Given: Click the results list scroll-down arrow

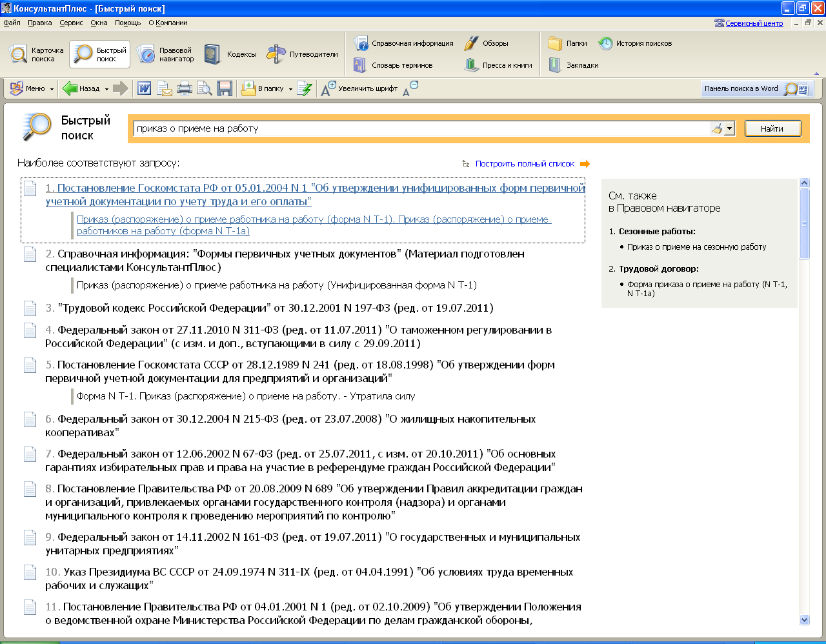Looking at the screenshot, I should [805, 620].
